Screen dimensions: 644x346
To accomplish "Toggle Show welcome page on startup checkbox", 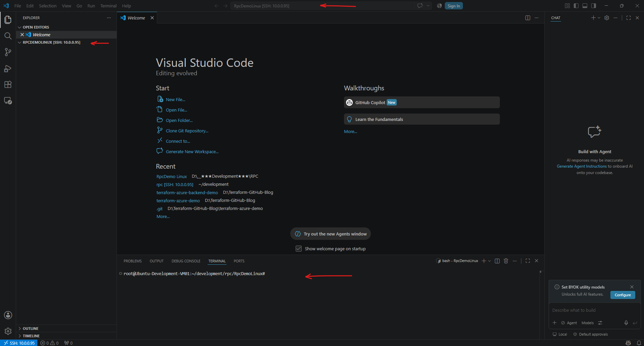I will pos(299,249).
